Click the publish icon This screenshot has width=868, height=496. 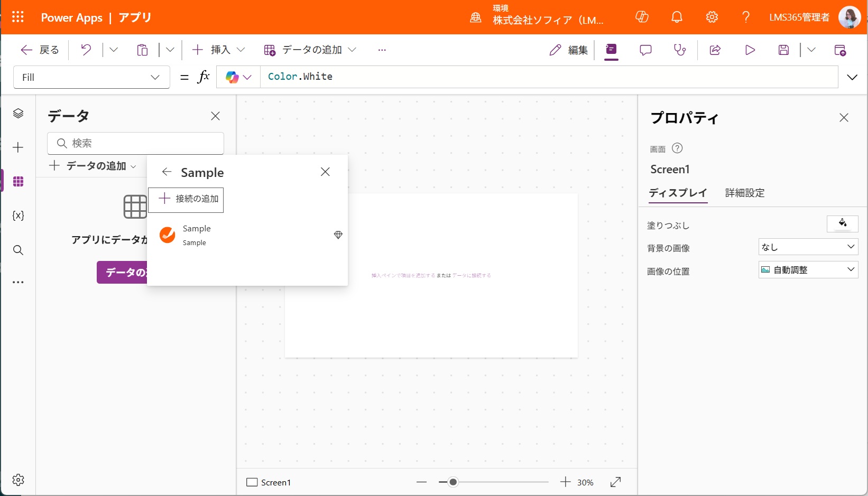(x=840, y=50)
